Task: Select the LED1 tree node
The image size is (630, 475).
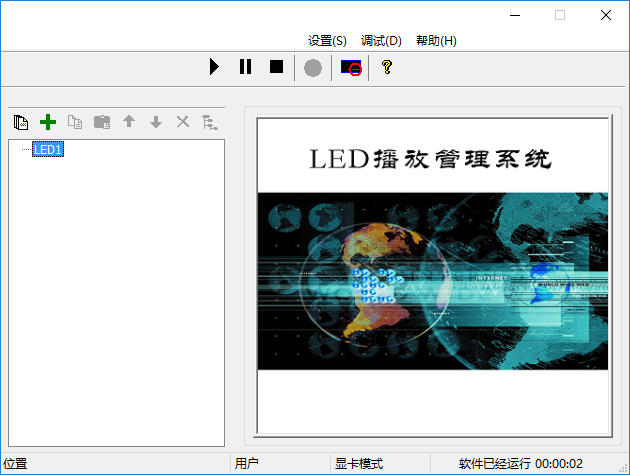Action: (48, 149)
